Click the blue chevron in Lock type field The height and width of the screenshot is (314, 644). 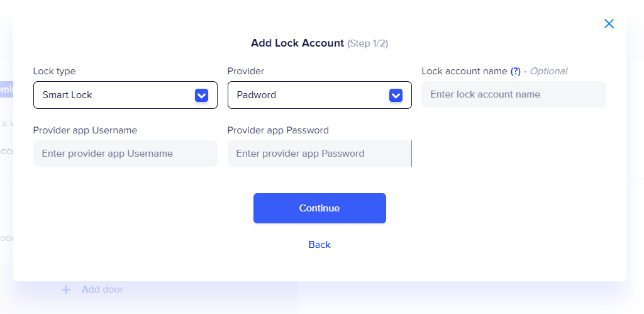pyautogui.click(x=201, y=96)
